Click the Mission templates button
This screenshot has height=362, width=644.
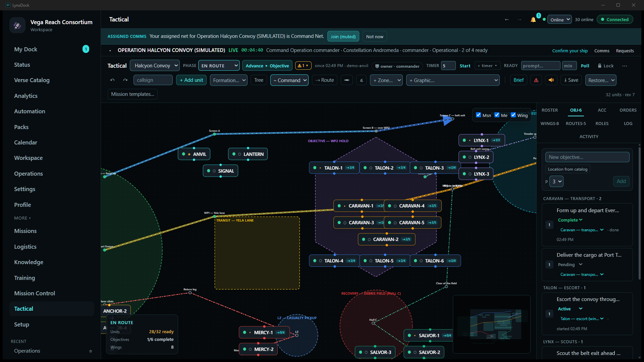(x=133, y=94)
